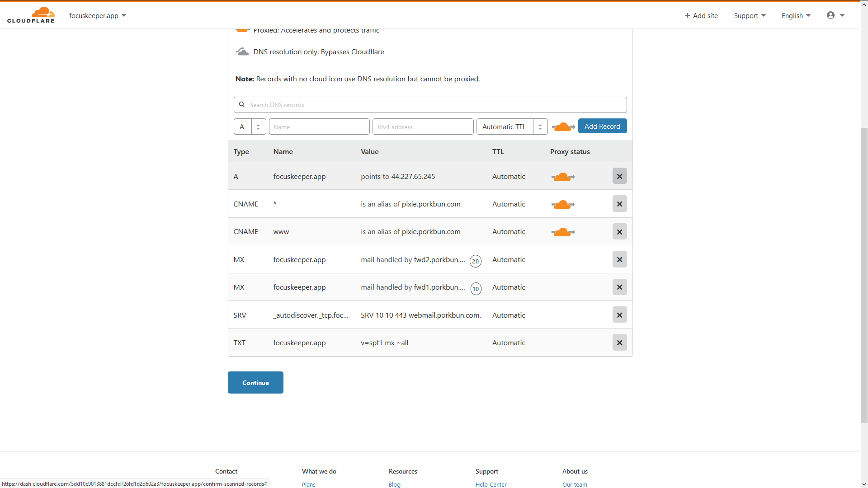
Task: Open the Support menu
Action: point(750,15)
